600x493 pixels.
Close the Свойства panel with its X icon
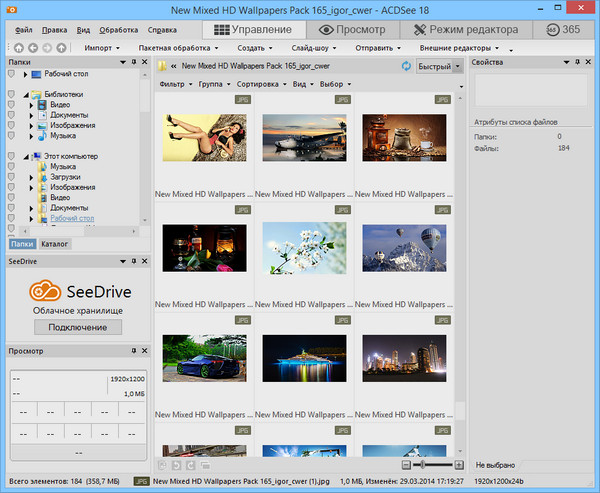click(590, 62)
